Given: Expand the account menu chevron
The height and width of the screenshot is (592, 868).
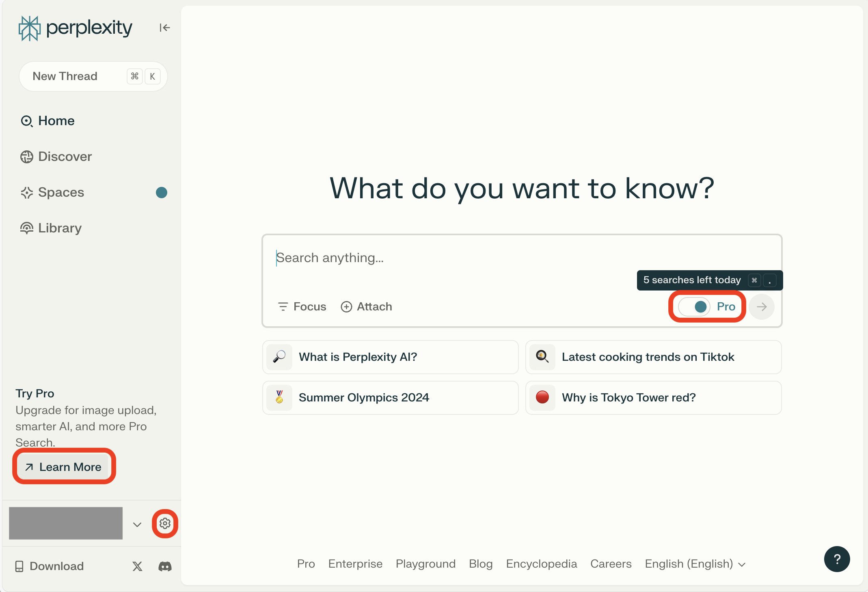Looking at the screenshot, I should 137,525.
